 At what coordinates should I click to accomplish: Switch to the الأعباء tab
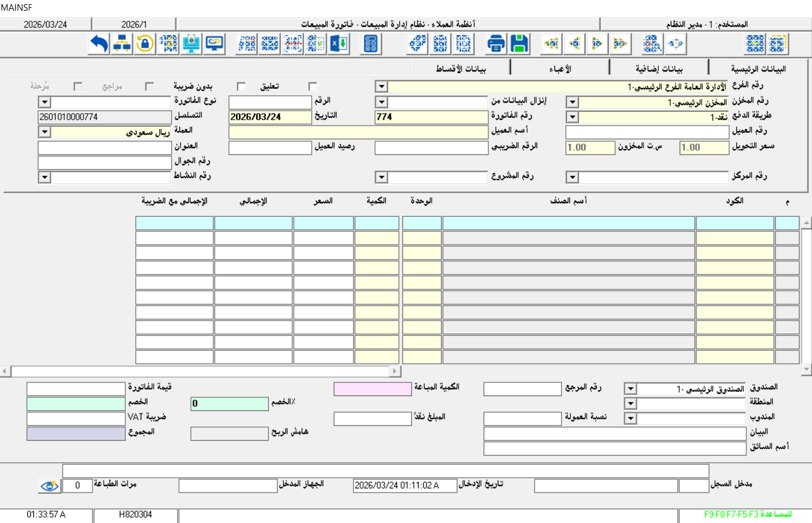click(x=559, y=67)
